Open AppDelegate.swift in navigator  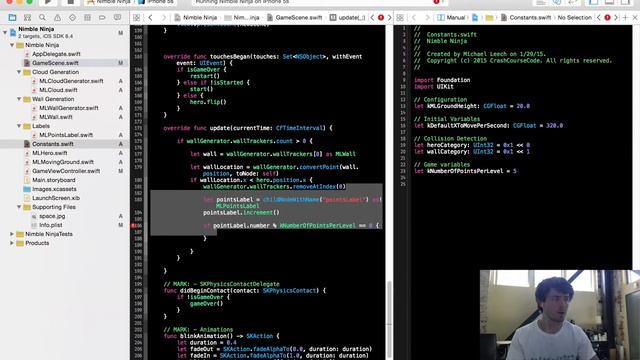coord(56,54)
